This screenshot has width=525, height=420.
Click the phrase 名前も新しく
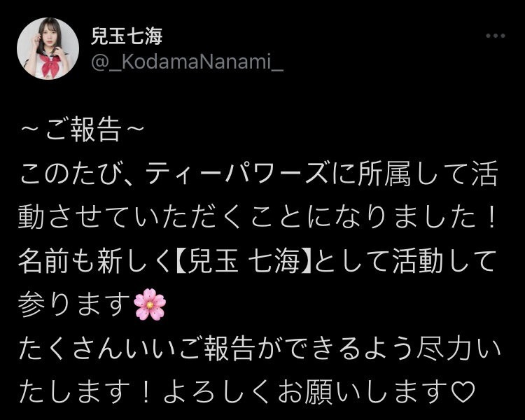pyautogui.click(x=95, y=260)
